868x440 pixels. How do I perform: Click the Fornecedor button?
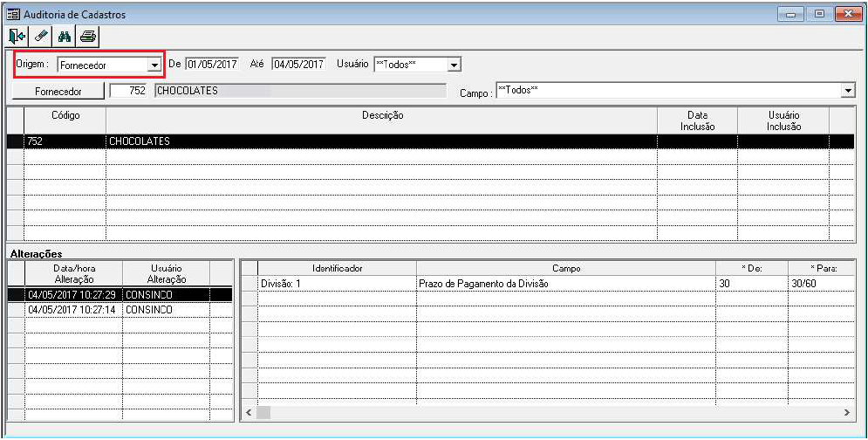tap(58, 92)
